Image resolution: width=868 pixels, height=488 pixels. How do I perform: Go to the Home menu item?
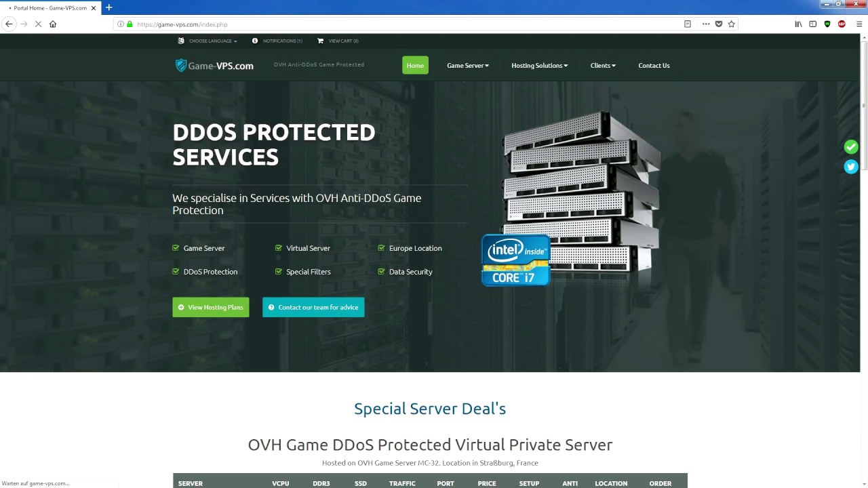(x=415, y=65)
